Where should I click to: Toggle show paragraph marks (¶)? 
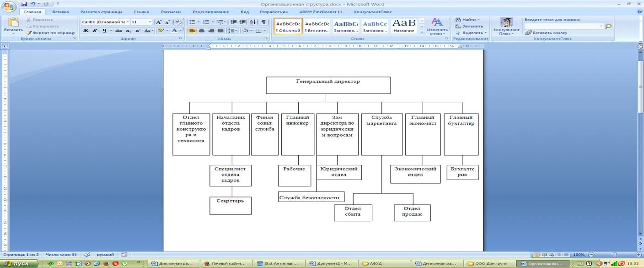pos(263,22)
